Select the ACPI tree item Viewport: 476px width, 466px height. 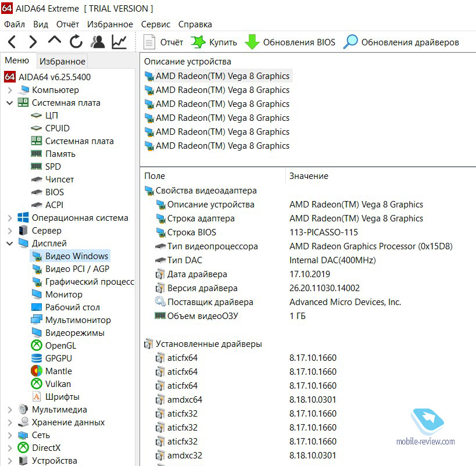pos(47,205)
